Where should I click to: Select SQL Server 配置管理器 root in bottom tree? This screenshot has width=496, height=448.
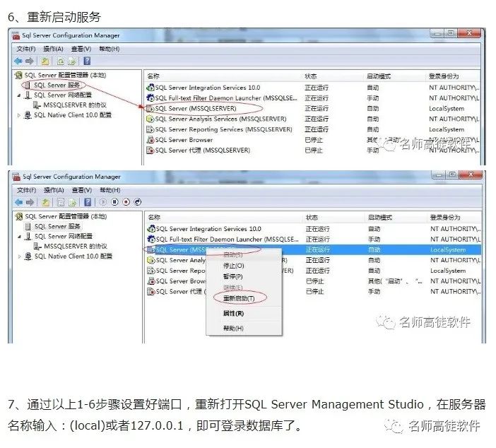click(x=66, y=216)
